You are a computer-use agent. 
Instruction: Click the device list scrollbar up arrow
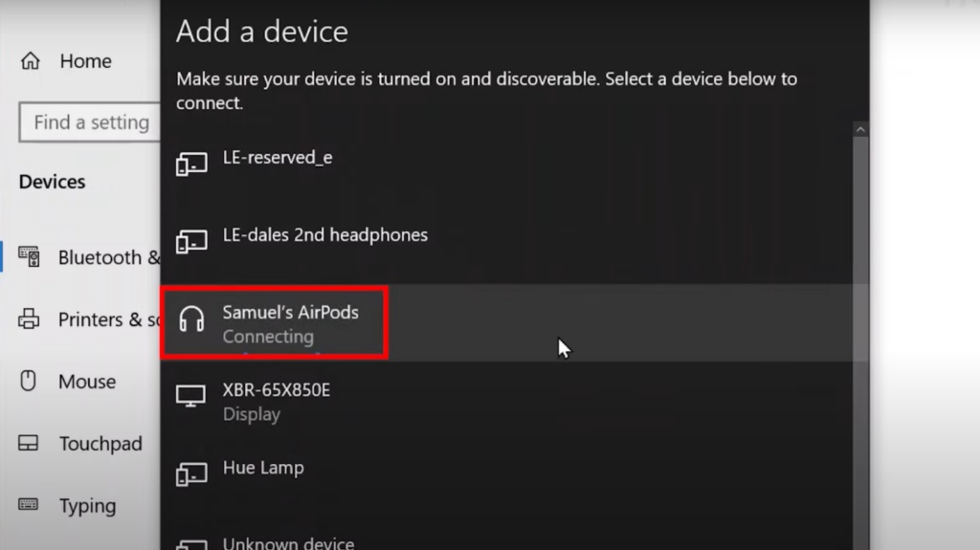click(860, 129)
